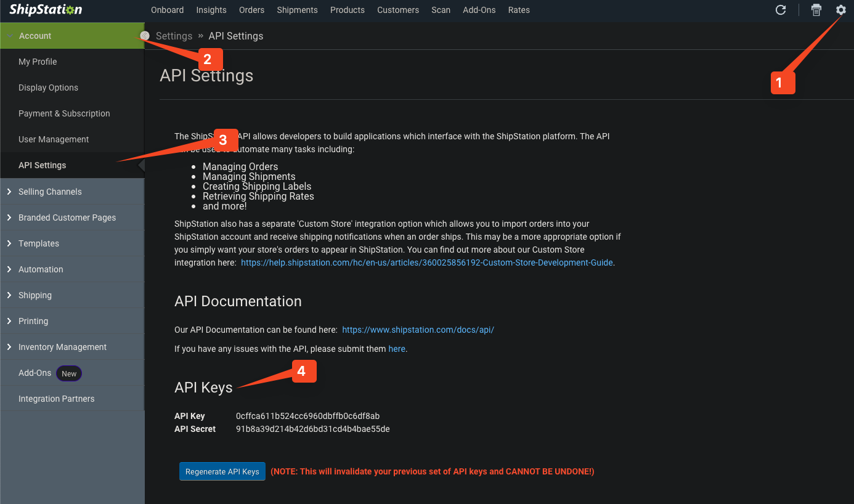
Task: Click the API Keys heading
Action: click(203, 388)
